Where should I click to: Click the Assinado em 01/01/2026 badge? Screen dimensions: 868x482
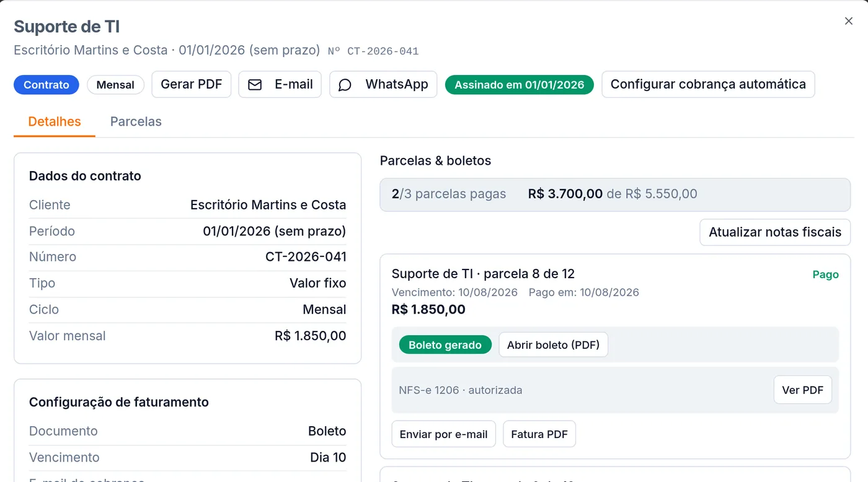pos(520,85)
